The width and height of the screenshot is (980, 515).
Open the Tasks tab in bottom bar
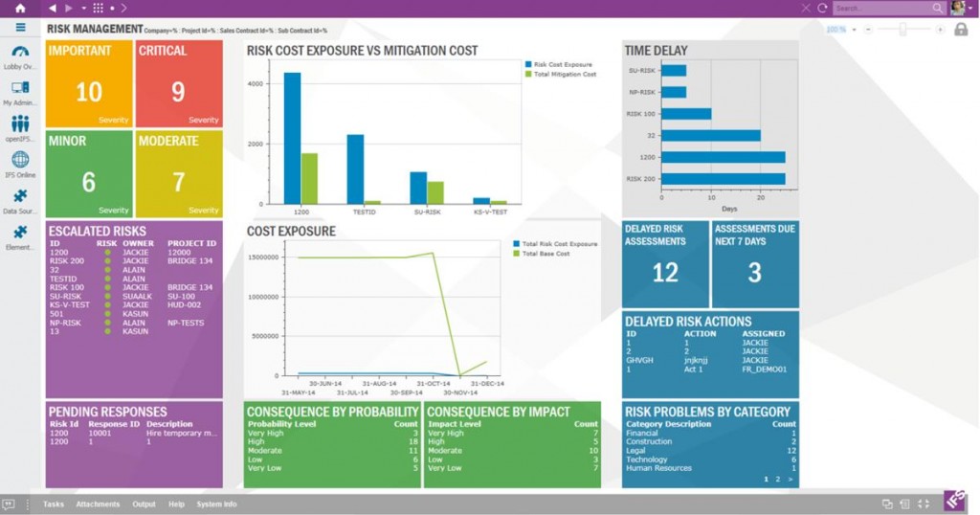(54, 504)
